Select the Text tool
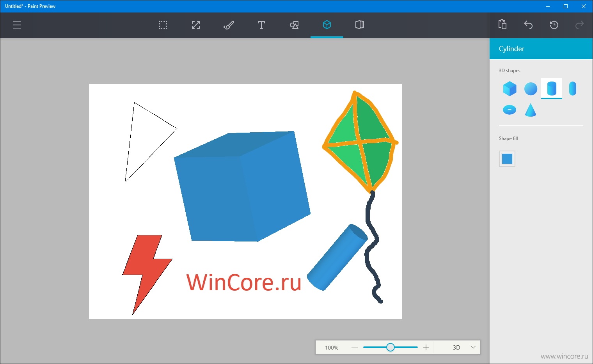 261,25
